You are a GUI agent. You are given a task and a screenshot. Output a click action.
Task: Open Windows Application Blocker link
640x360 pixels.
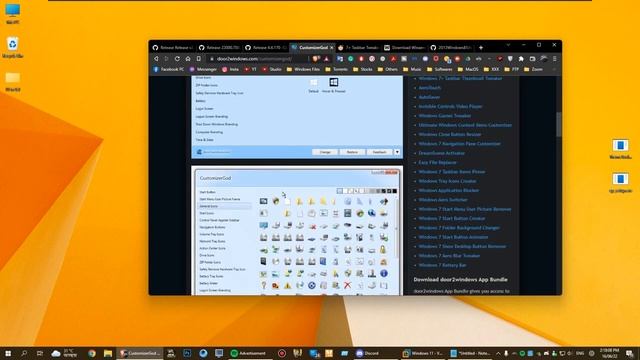[x=449, y=190]
